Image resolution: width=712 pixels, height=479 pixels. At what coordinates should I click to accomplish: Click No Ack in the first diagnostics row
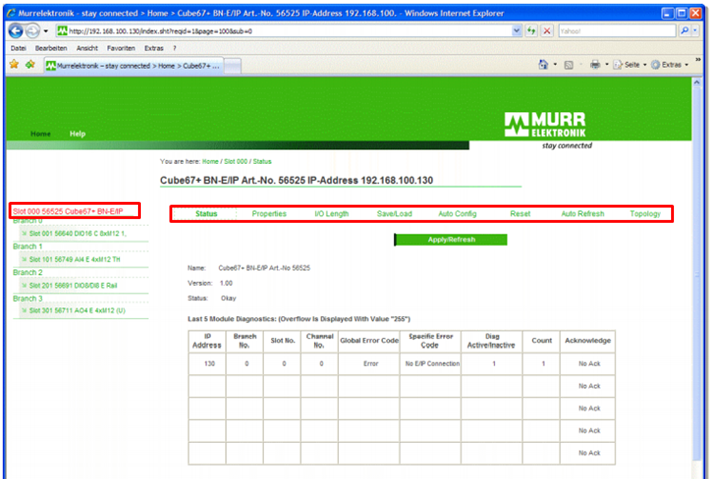589,364
